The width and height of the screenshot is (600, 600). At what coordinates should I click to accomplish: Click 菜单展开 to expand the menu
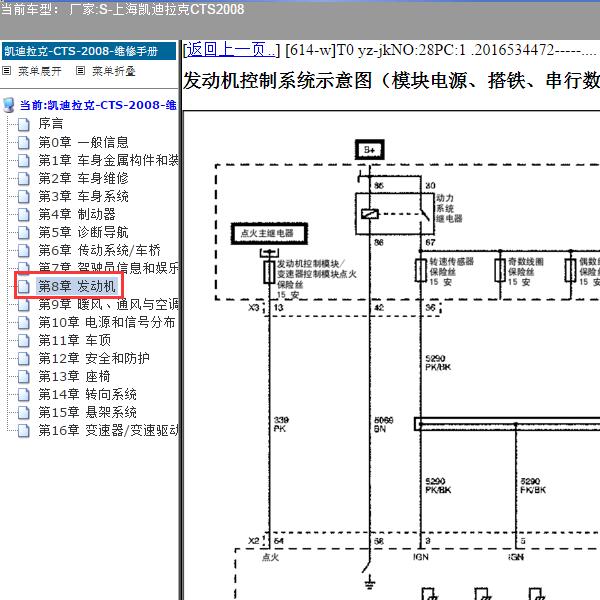(40, 71)
